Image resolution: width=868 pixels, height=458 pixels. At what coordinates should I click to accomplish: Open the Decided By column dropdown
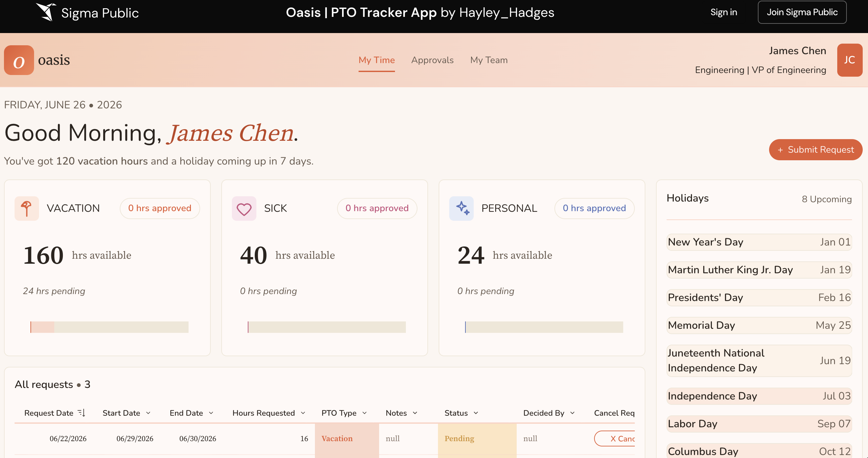pyautogui.click(x=573, y=413)
